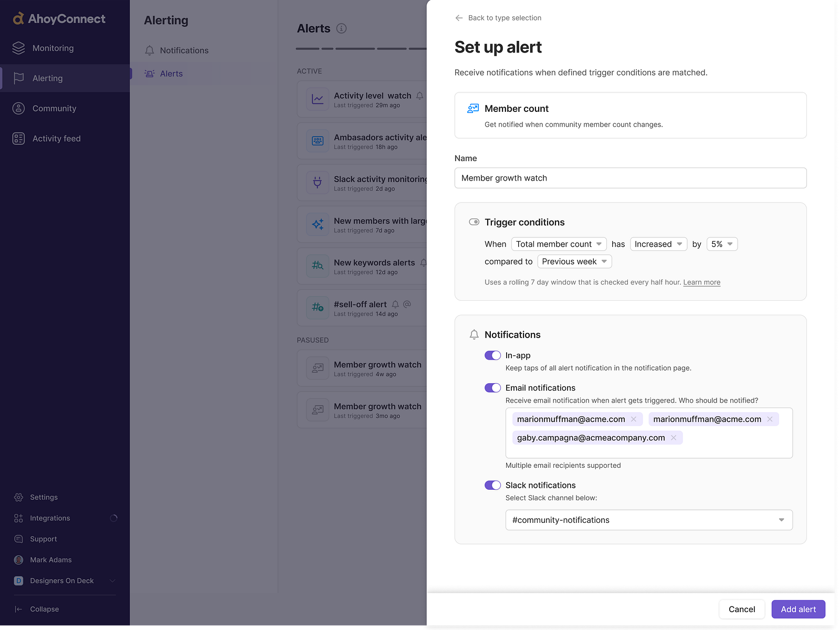Click the AhoyConnect logo
840x630 pixels.
tap(58, 18)
